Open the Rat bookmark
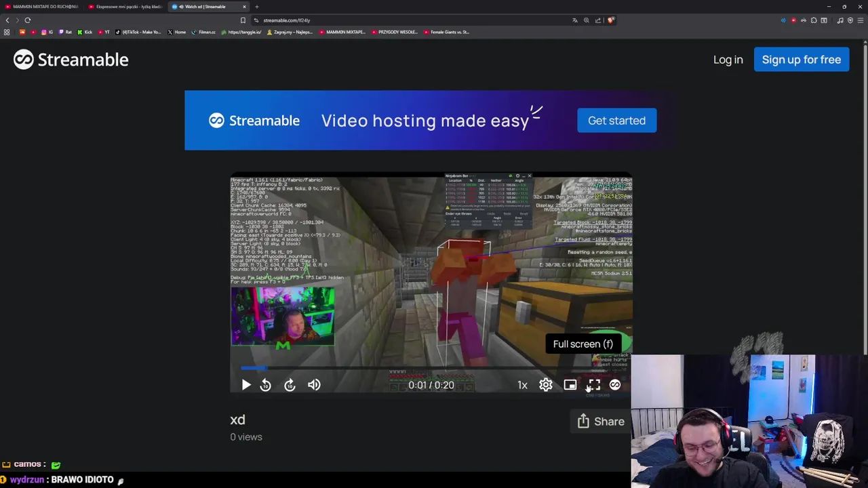 pos(65,32)
